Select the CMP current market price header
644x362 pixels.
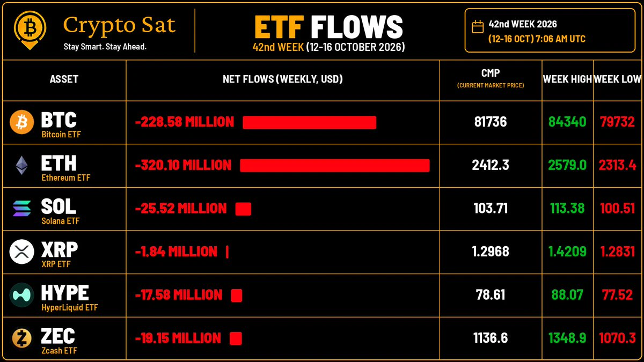click(491, 78)
